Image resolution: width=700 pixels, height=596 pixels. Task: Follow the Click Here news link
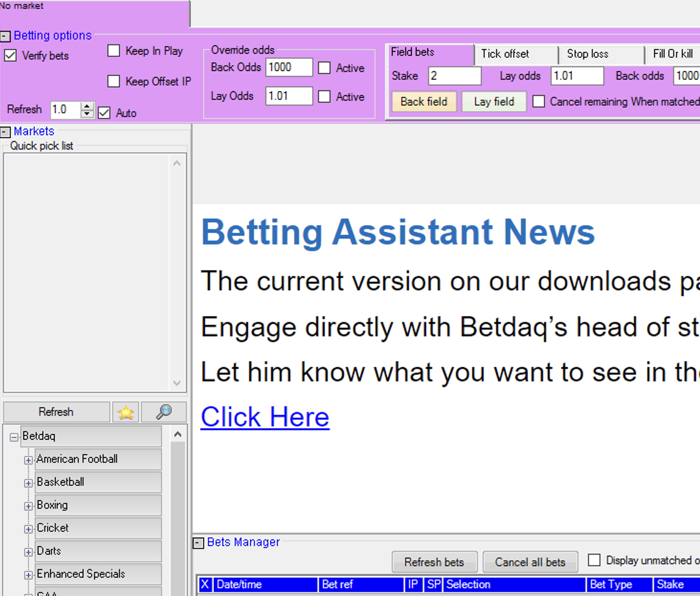(265, 417)
